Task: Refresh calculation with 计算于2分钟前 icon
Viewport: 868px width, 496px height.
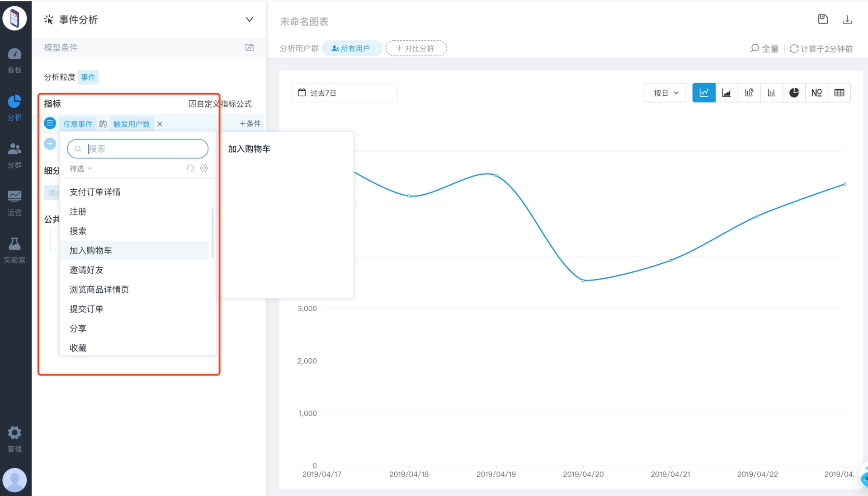Action: coord(794,49)
